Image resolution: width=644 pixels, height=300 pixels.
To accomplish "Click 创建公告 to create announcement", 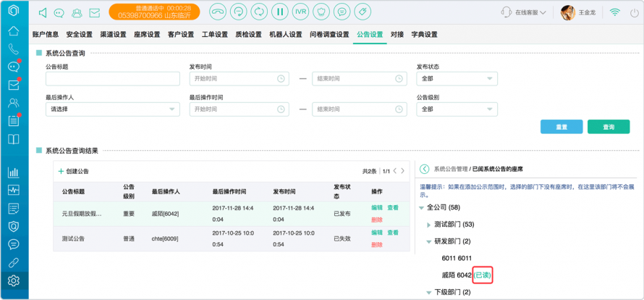I will click(x=74, y=171).
